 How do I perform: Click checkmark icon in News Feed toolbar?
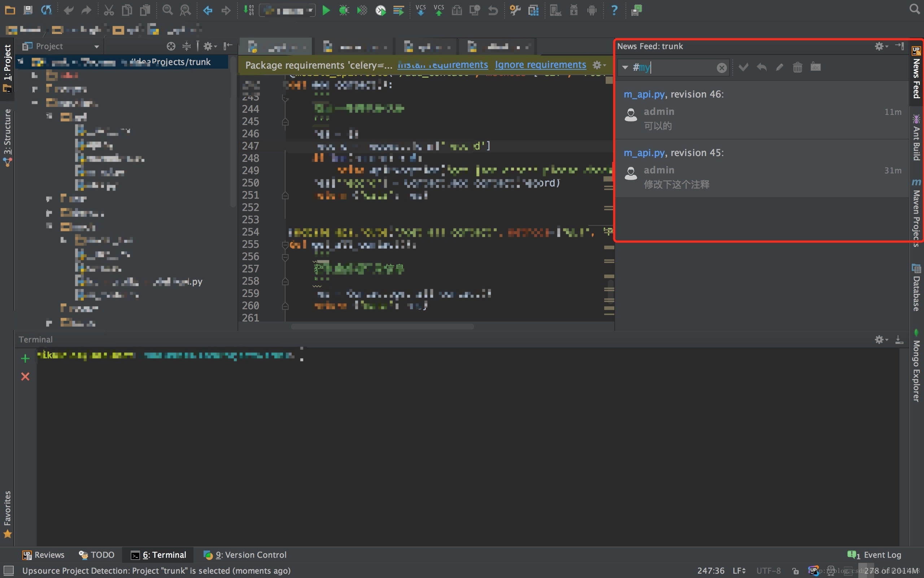tap(744, 67)
